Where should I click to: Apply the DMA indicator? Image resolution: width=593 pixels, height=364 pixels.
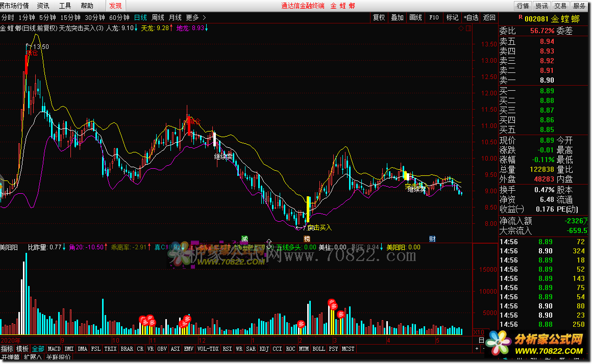point(83,349)
